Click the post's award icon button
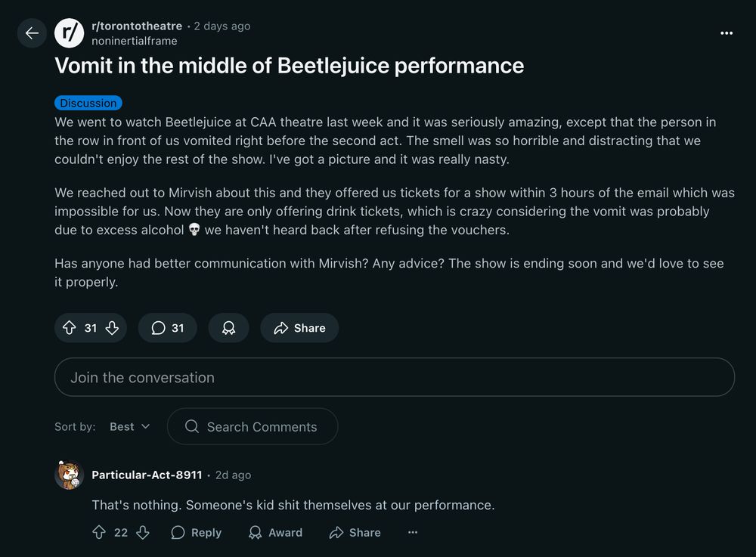The height and width of the screenshot is (557, 756). tap(228, 328)
